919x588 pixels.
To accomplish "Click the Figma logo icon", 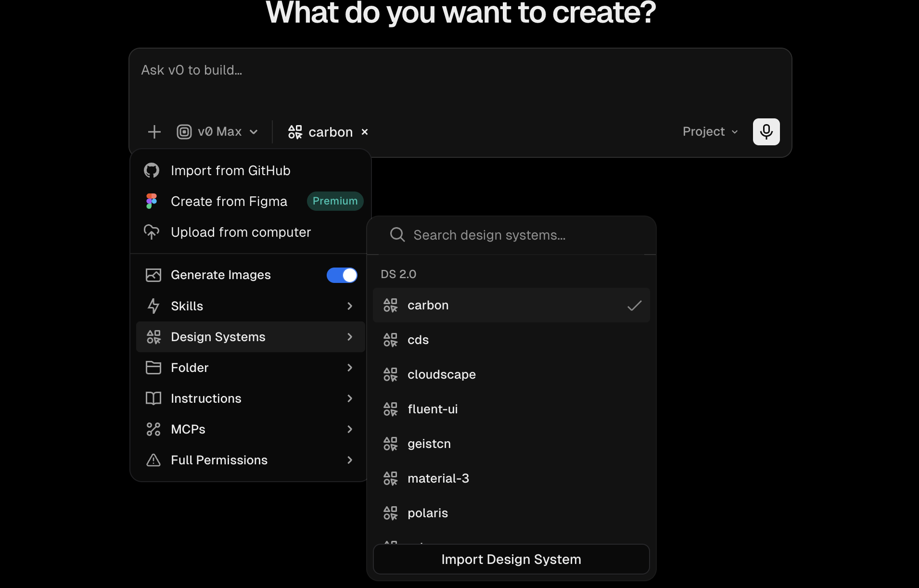I will click(x=152, y=201).
